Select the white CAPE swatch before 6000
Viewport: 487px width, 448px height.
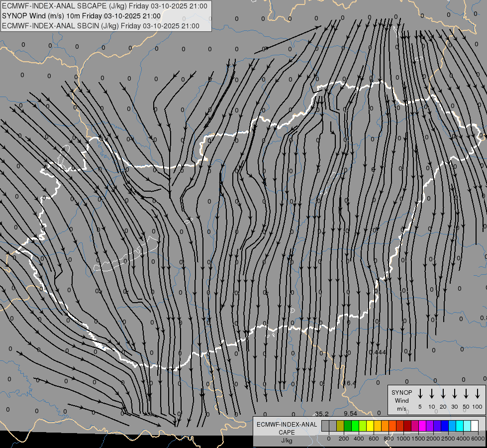tap(474, 426)
